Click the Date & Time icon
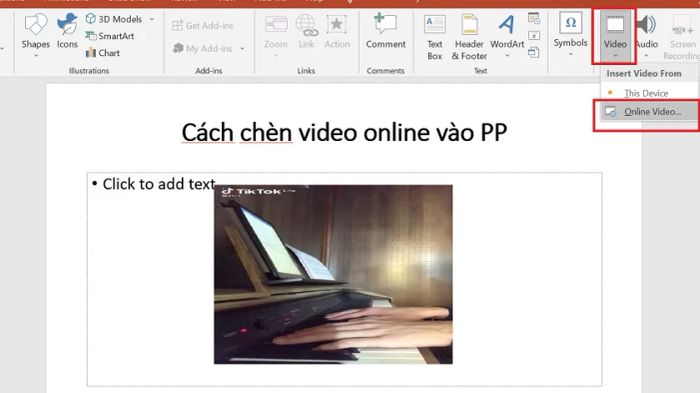This screenshot has width=700, height=393. point(533,19)
